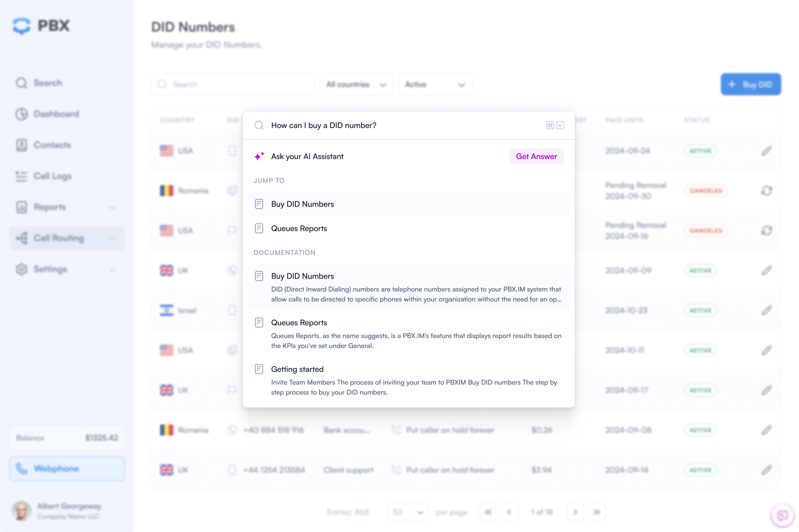This screenshot has width=799, height=532.
Task: Click the magnifier icon in the search popup
Action: point(259,125)
